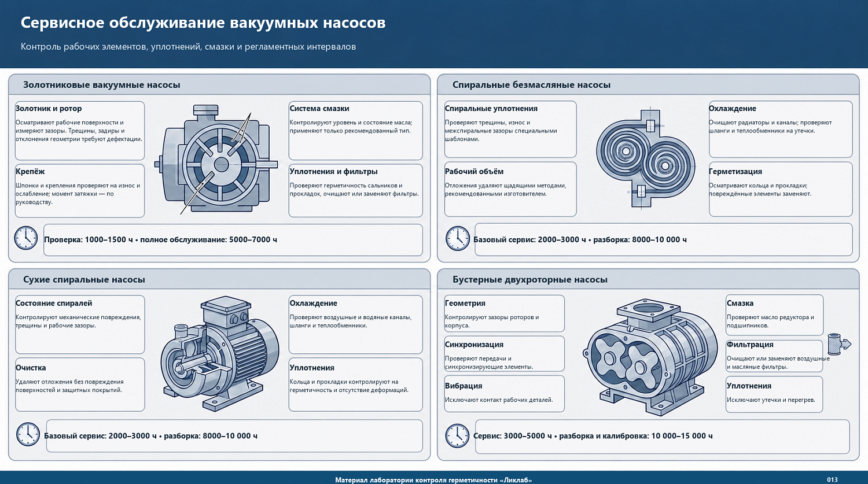Screen dimensions: 868x484
Task: Select the "Система смазки" card title
Action: 319,108
